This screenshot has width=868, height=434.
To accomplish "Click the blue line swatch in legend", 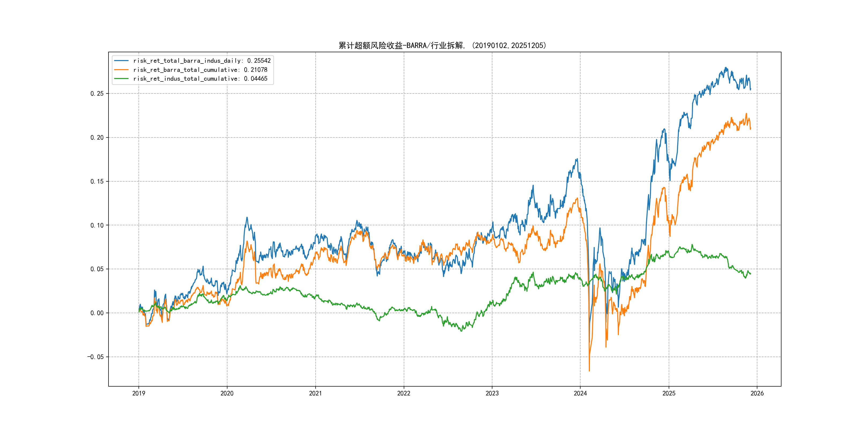I will [121, 61].
